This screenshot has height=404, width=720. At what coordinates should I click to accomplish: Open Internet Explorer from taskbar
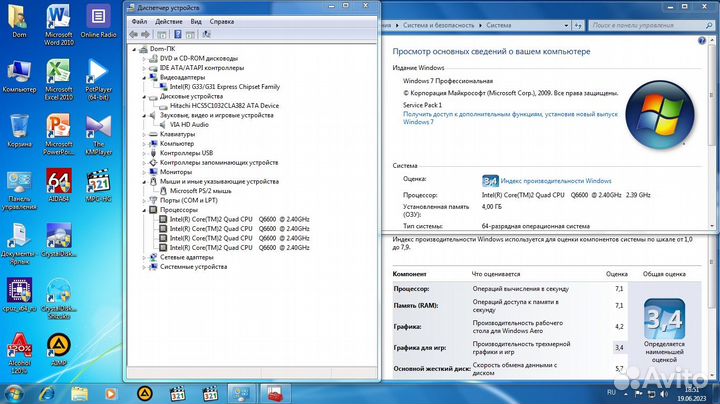(47, 394)
